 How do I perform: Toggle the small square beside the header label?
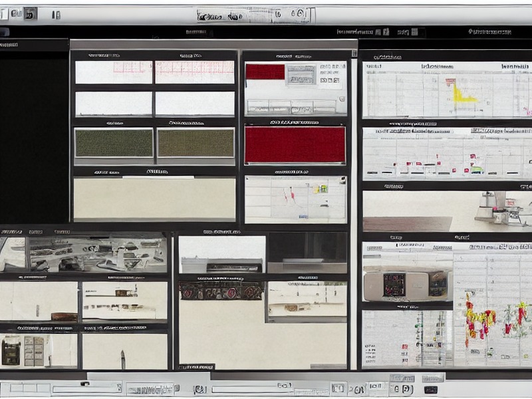[414, 32]
